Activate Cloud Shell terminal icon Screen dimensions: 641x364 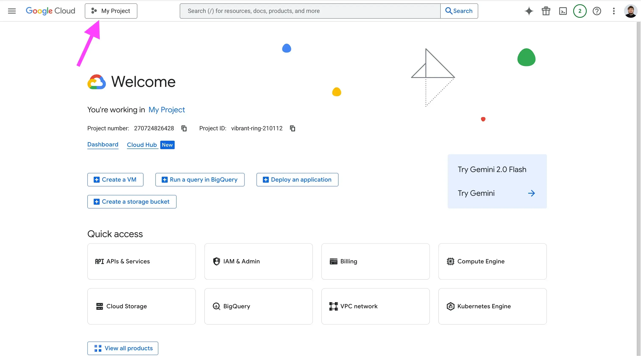click(563, 11)
